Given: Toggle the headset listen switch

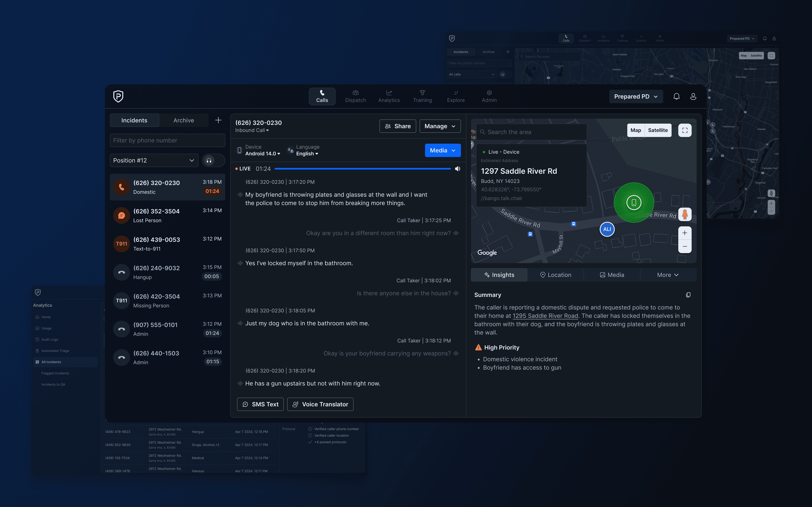Looking at the screenshot, I should point(213,160).
